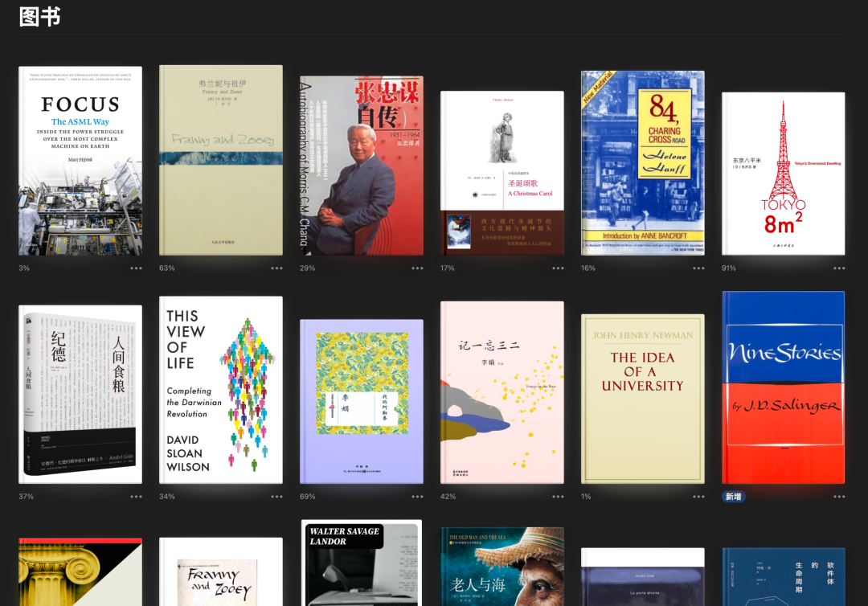Click the 3% progress under FOCUS
868x606 pixels.
point(24,268)
